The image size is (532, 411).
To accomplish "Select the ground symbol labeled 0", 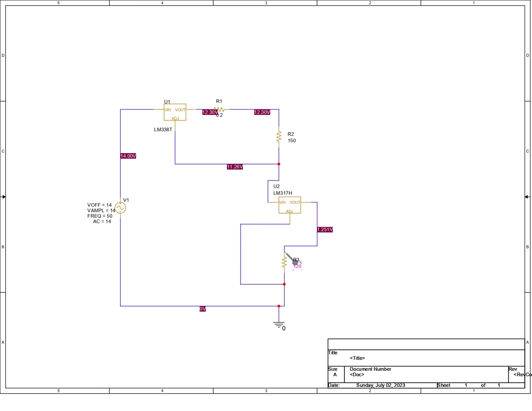I will 279,325.
